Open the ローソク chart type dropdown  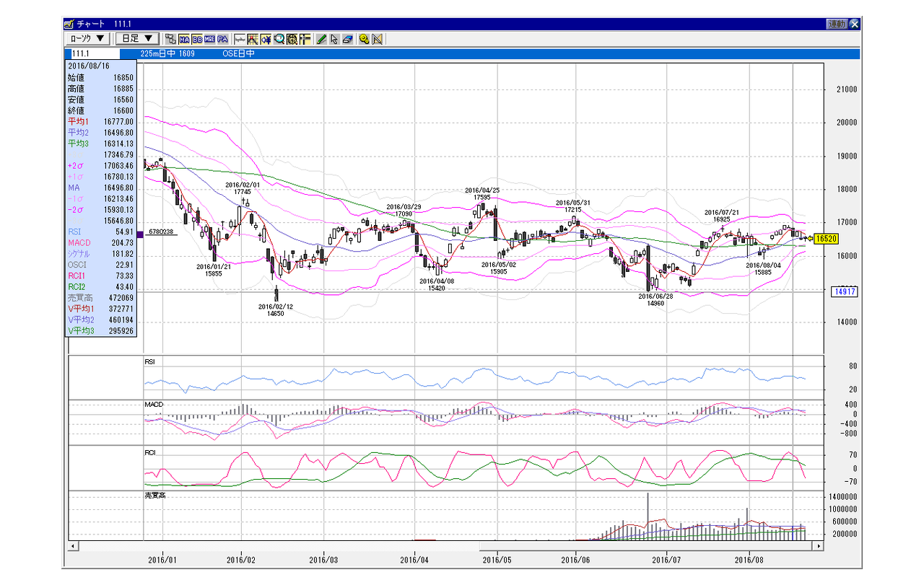click(x=87, y=38)
